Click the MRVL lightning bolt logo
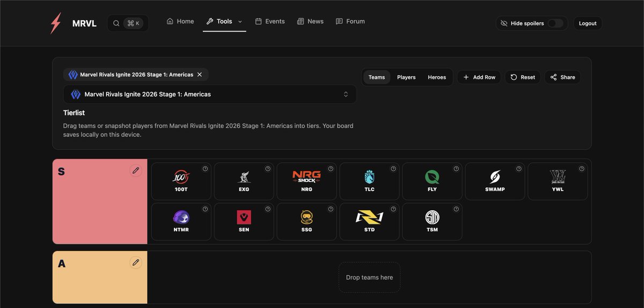 (56, 23)
